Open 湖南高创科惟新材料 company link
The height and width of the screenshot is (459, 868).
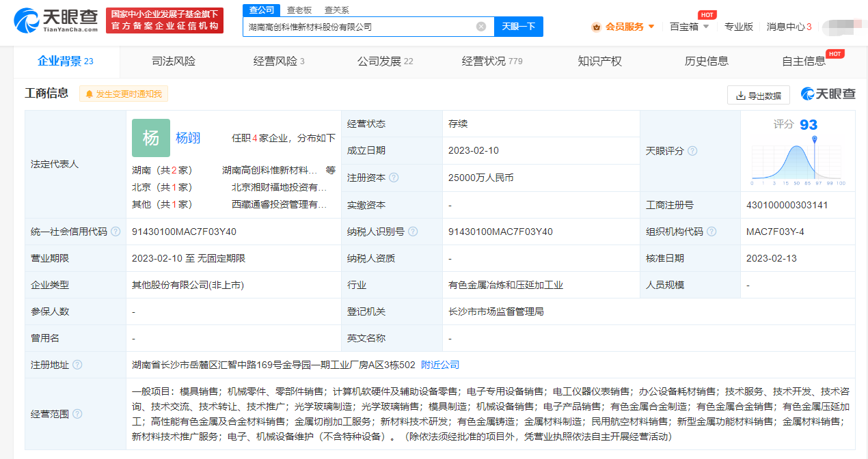pyautogui.click(x=270, y=170)
